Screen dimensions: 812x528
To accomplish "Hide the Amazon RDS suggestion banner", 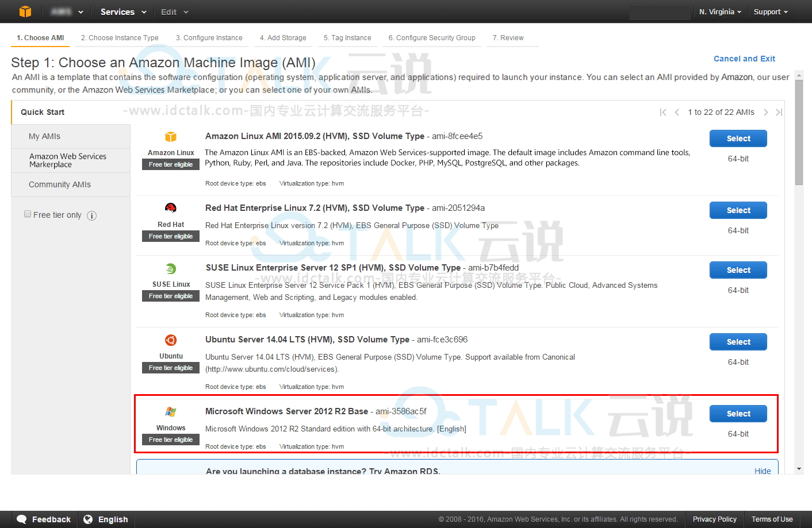I will (763, 471).
